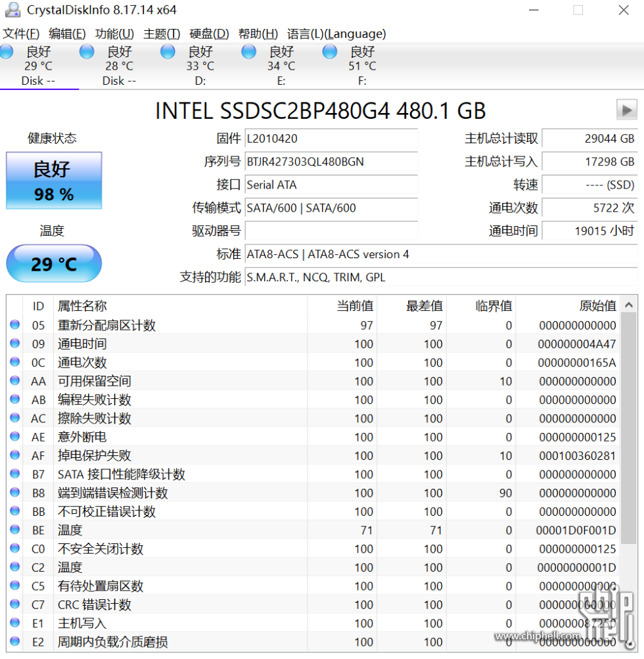Click the interface field Serial ATA
The height and width of the screenshot is (659, 644).
331,185
